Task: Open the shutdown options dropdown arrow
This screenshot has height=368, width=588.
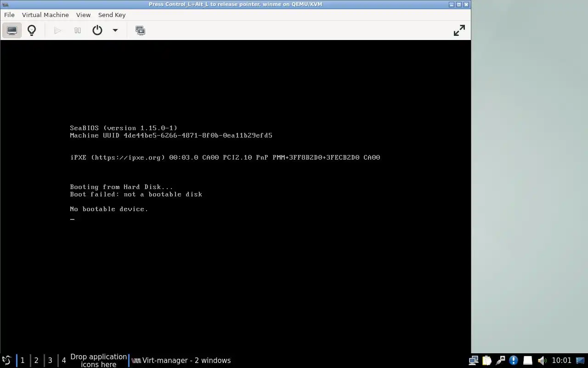Action: click(115, 30)
